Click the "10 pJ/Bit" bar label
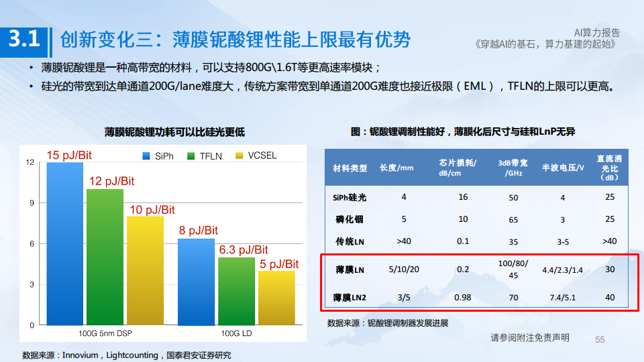Image resolution: width=644 pixels, height=362 pixels. (x=152, y=210)
